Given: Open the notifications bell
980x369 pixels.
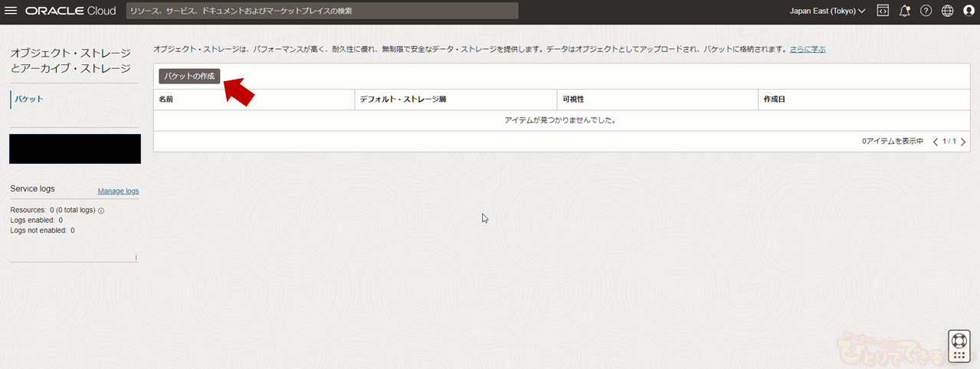Looking at the screenshot, I should click(904, 11).
